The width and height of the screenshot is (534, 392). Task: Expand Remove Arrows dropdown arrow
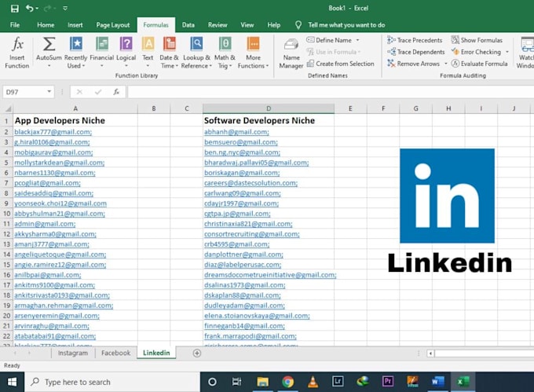pyautogui.click(x=445, y=64)
